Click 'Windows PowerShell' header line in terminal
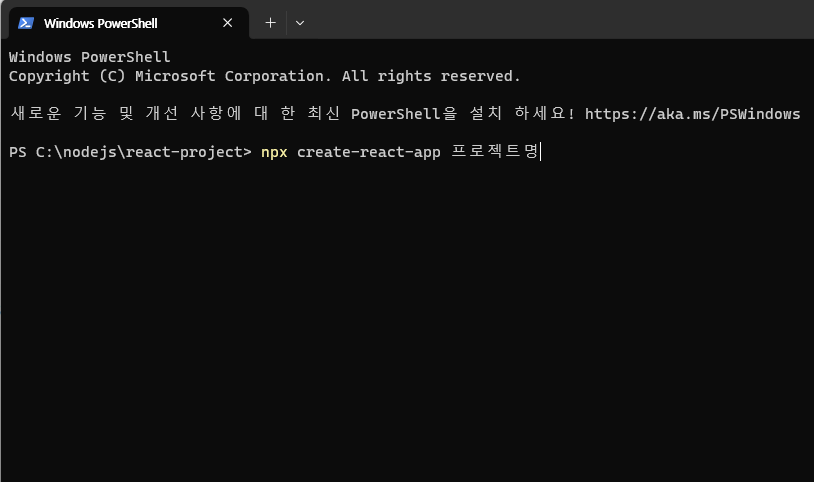Screen dimensions: 814x482 [89, 57]
